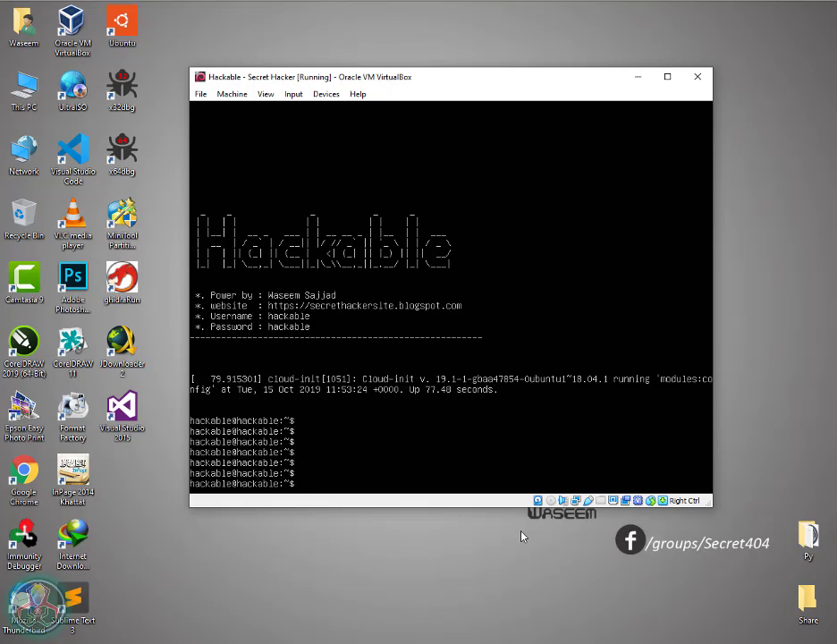Viewport: 837px width, 644px height.
Task: Minimize the Hackable VirtualBox window
Action: (638, 77)
